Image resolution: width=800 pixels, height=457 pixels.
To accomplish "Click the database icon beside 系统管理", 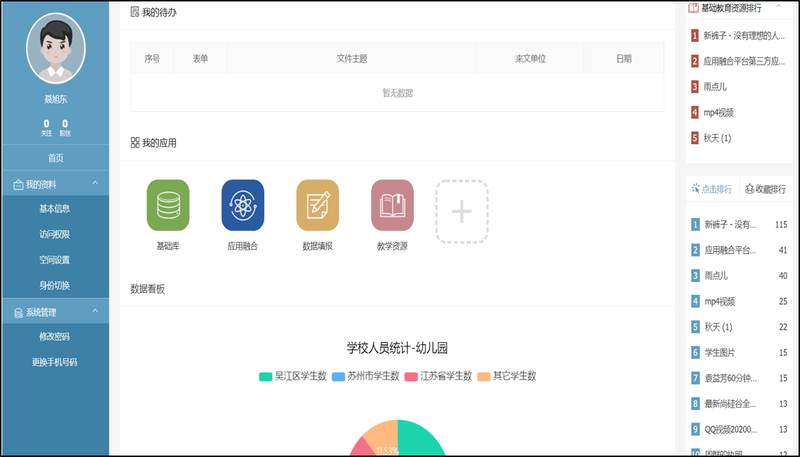I will [18, 313].
